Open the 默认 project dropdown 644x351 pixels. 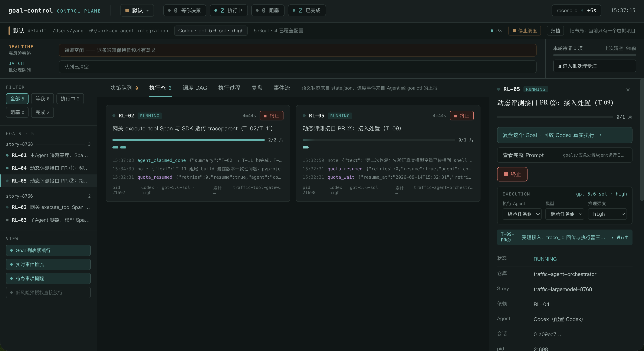(137, 10)
